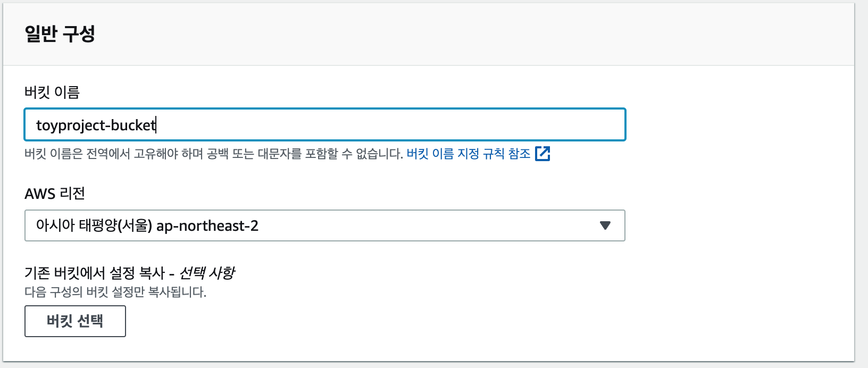Click the gray header bar of 일반 구성
The height and width of the screenshot is (368, 868).
(x=429, y=34)
